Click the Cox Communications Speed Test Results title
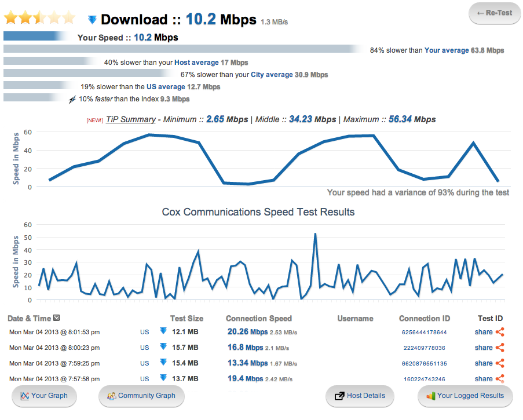523x420 pixels. (x=258, y=212)
